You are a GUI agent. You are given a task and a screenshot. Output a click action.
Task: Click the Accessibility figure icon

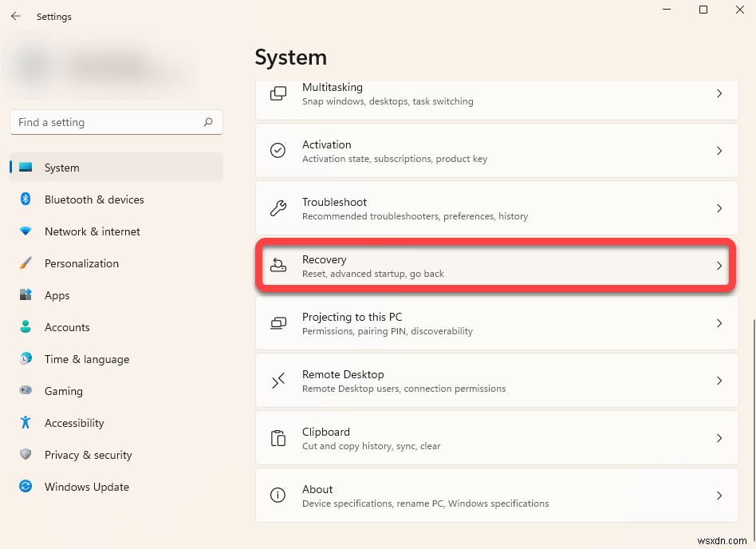[x=25, y=423]
